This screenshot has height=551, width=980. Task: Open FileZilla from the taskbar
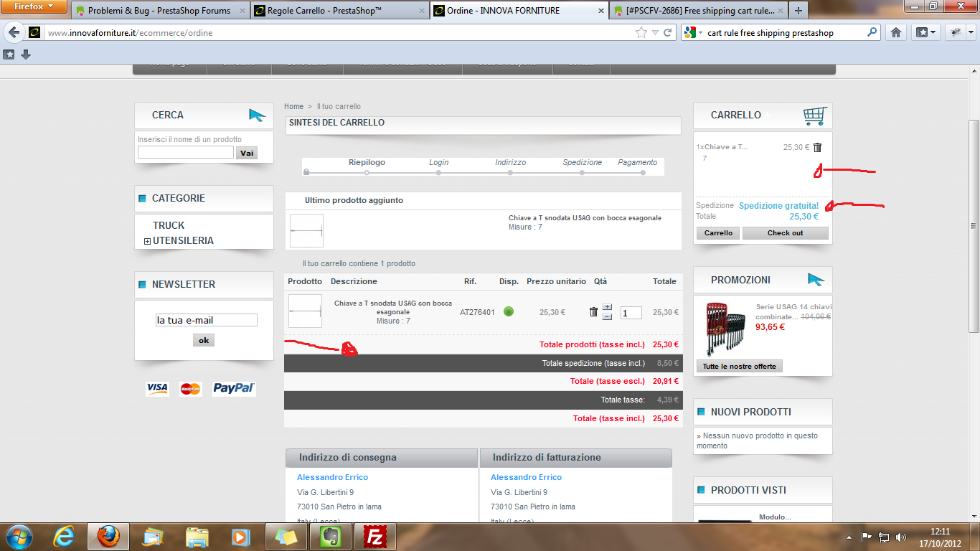tap(374, 537)
